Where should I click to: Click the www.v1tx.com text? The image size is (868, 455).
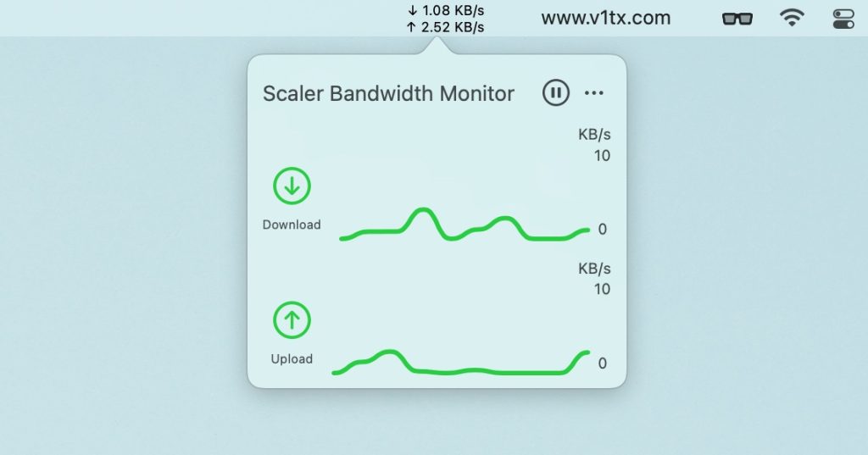click(x=606, y=18)
